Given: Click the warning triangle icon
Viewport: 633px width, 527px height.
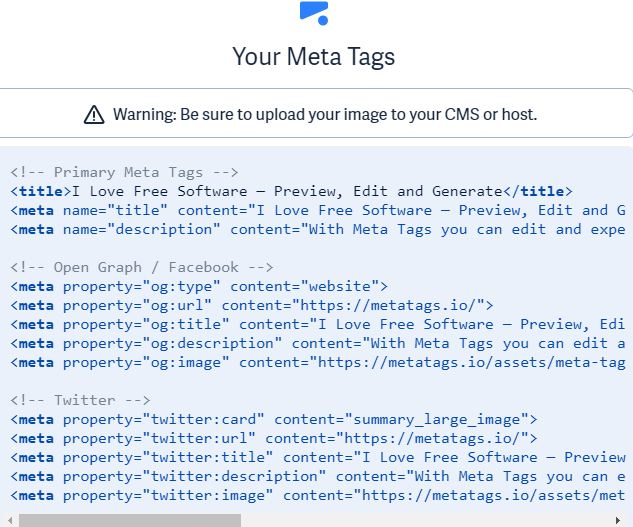Looking at the screenshot, I should pyautogui.click(x=94, y=114).
